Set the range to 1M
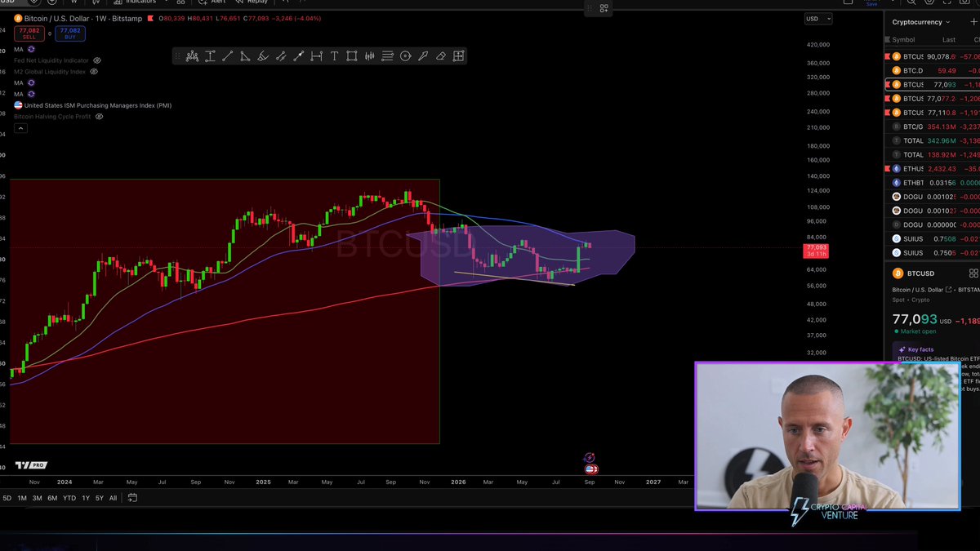This screenshot has width=980, height=551. (21, 498)
